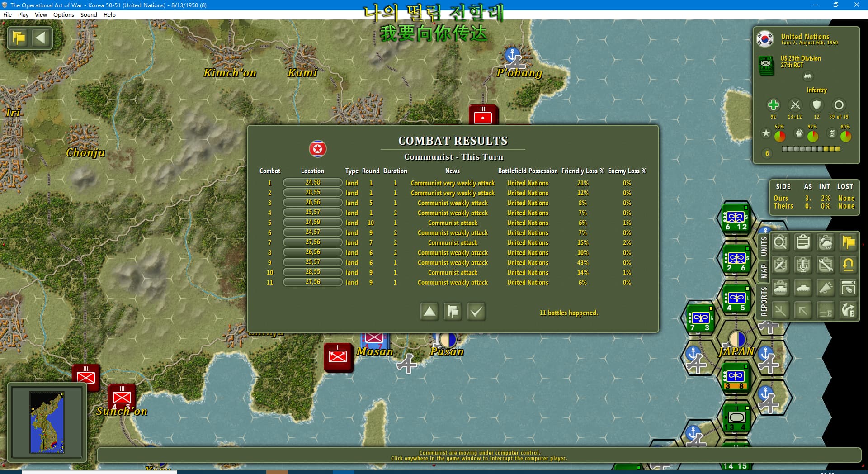Click the shield defense strength icon

click(x=816, y=105)
